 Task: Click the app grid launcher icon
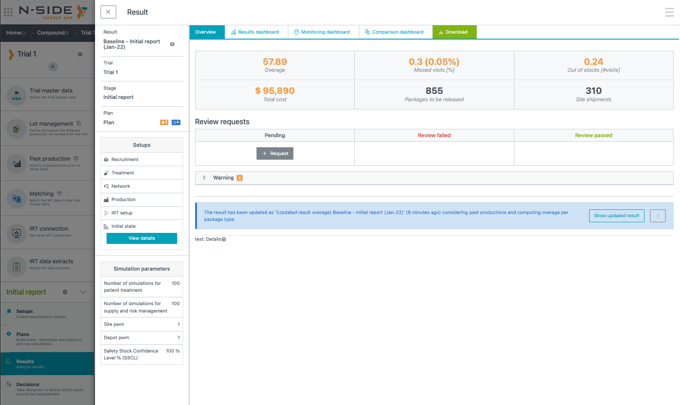point(9,12)
